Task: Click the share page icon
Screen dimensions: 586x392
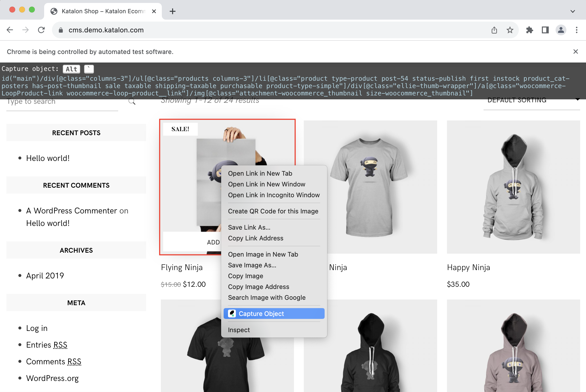Action: click(x=494, y=30)
